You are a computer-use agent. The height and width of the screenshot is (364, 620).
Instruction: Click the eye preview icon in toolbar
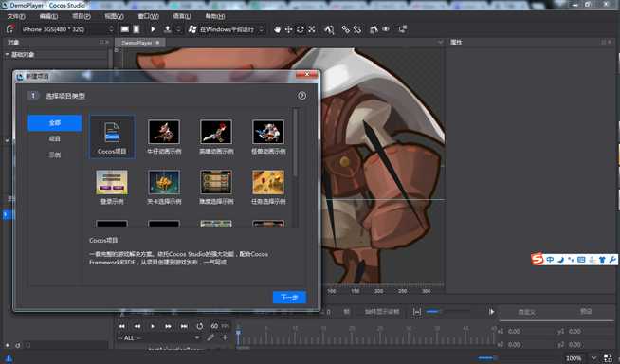386,29
